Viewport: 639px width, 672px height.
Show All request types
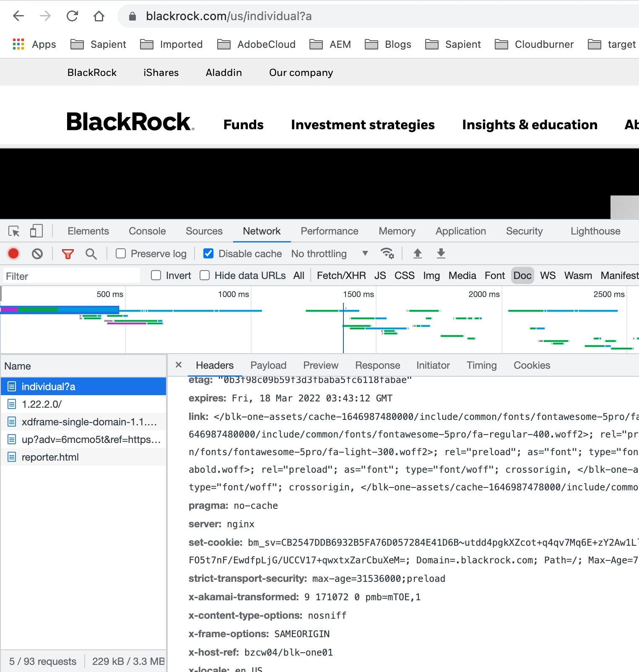click(x=299, y=276)
